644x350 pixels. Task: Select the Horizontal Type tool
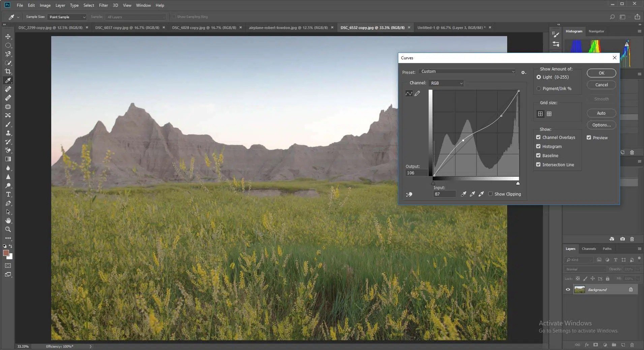pyautogui.click(x=8, y=195)
